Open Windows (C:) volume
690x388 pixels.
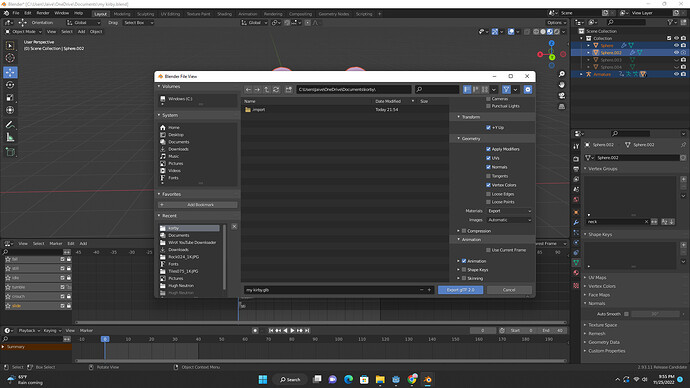click(180, 99)
